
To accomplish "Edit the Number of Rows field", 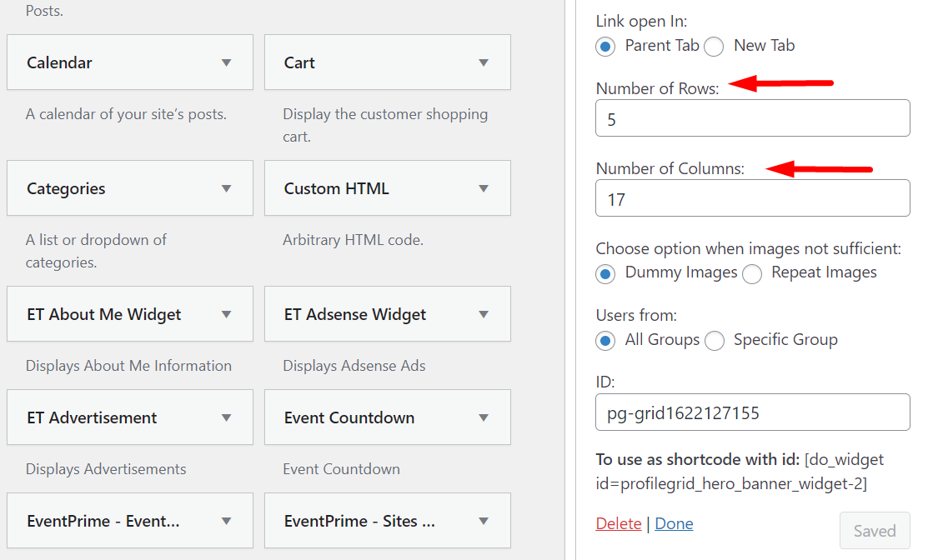I will coord(752,117).
